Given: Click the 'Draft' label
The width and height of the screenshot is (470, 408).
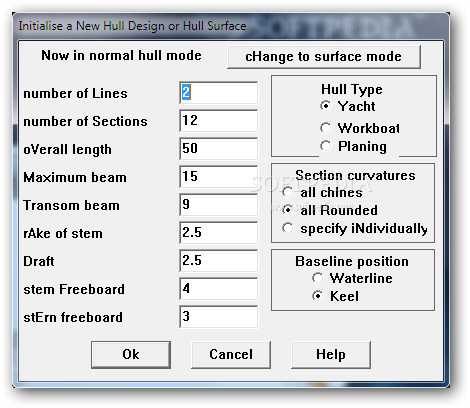Looking at the screenshot, I should (x=39, y=261).
